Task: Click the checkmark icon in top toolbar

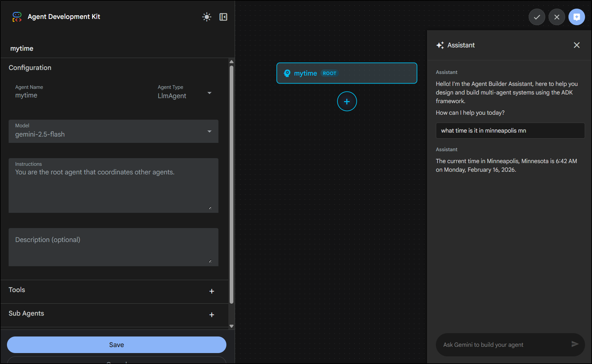Action: pyautogui.click(x=537, y=17)
